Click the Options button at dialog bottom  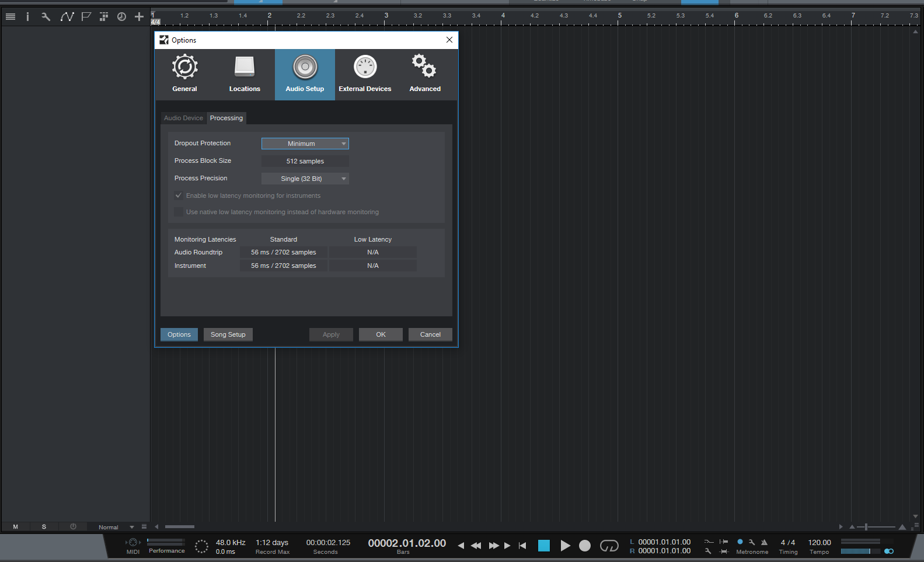pyautogui.click(x=179, y=334)
